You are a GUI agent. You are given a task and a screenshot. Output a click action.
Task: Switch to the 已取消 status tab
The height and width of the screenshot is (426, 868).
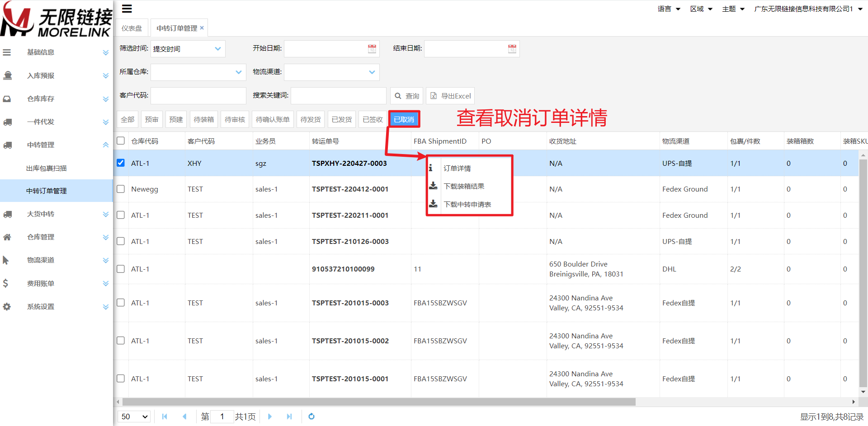pos(404,119)
